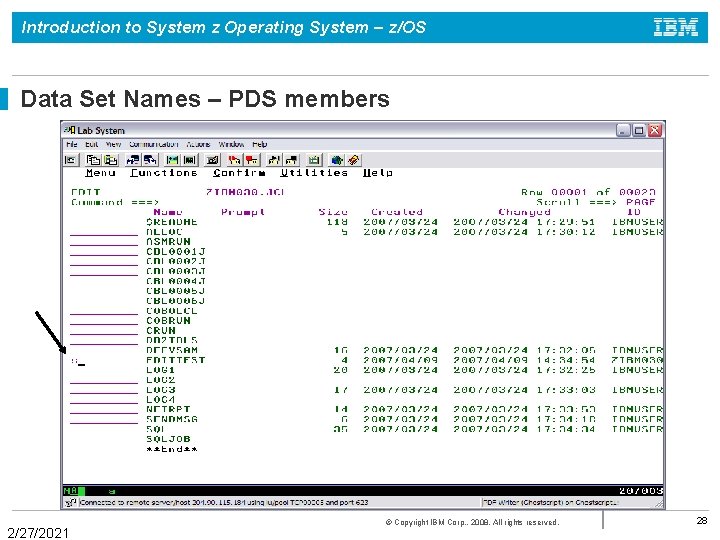Viewport: 720px width, 540px height.
Task: Click member name CBL0006J
Action: pyautogui.click(x=175, y=301)
